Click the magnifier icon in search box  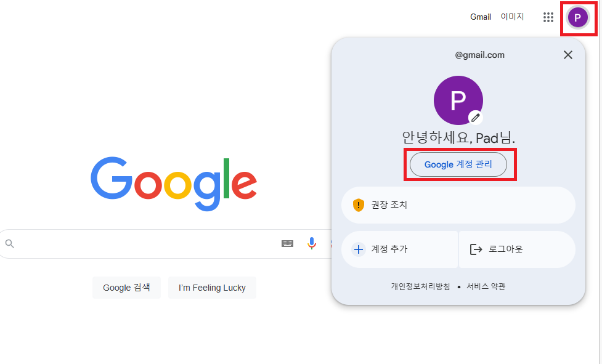click(10, 243)
